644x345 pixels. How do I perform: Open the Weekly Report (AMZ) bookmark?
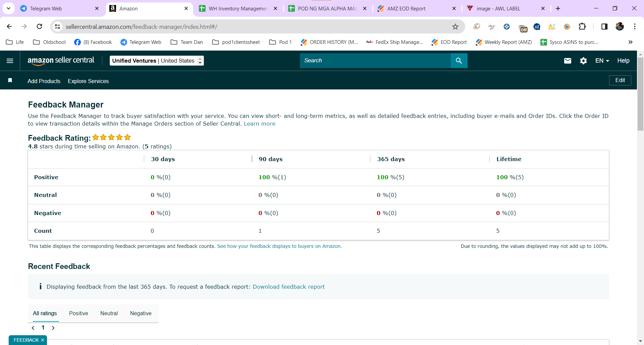(x=504, y=42)
